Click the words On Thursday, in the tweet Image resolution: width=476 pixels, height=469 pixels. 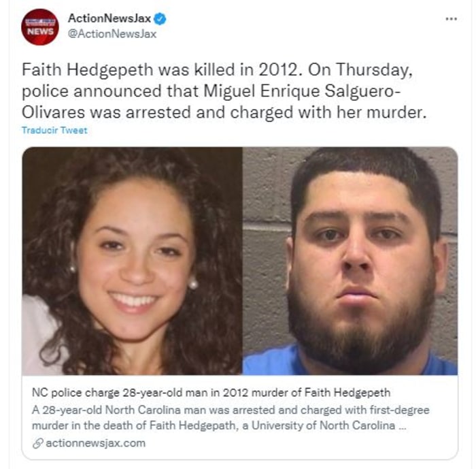click(x=360, y=69)
